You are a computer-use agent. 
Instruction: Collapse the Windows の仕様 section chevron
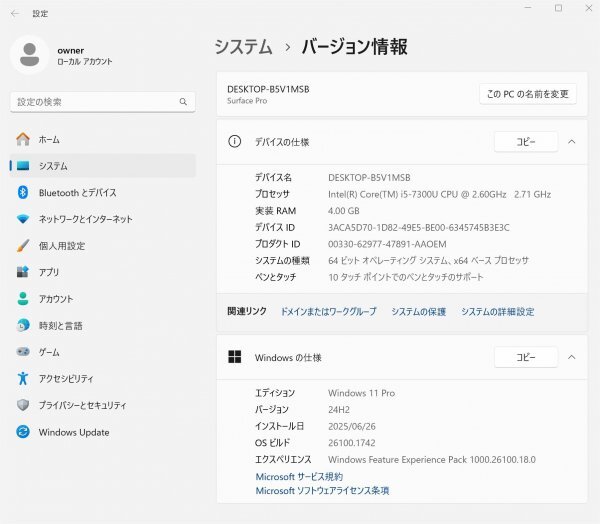tap(572, 357)
